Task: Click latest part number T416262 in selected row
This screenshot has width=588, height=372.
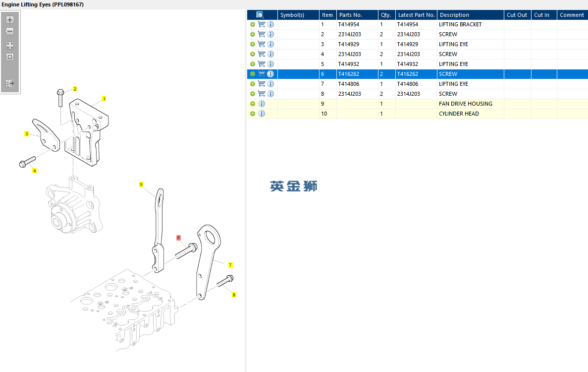Action: (x=408, y=74)
